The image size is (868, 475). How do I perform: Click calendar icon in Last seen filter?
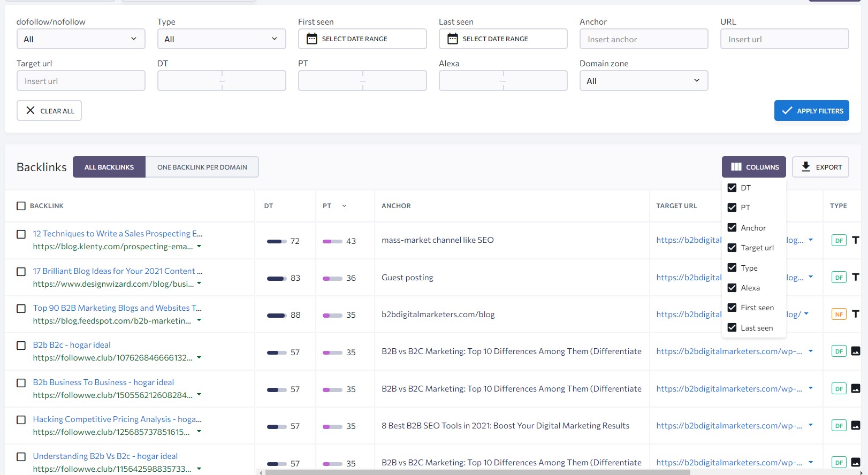[453, 39]
